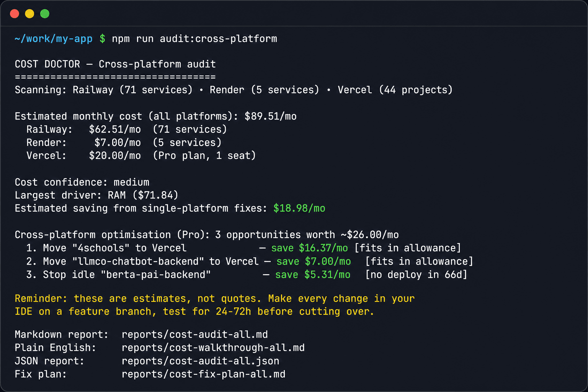Screen dimensions: 588x392
Task: Click the yellow "test for 24-72h" line
Action: 194,312
